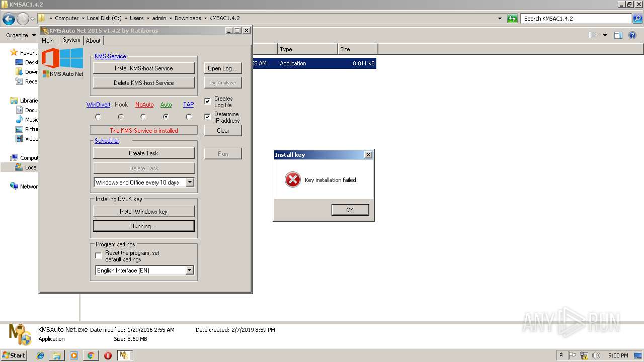Click OK in the Install key dialog
The width and height of the screenshot is (644, 362).
[x=350, y=210]
